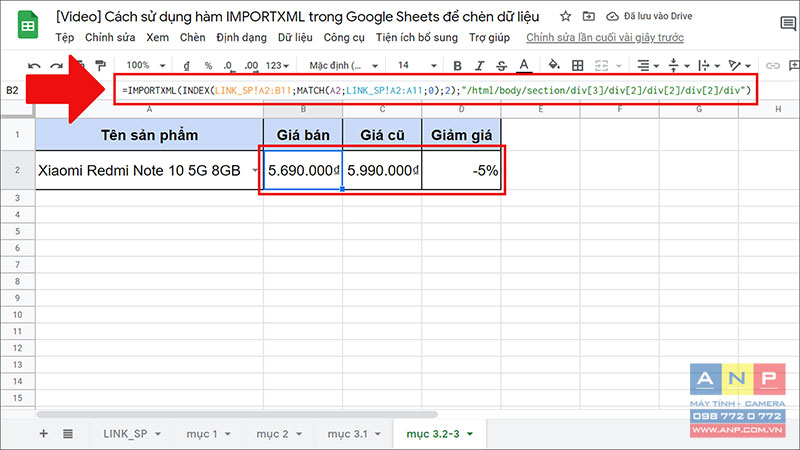Move document using folder icon
Image resolution: width=800 pixels, height=450 pixels.
click(588, 16)
